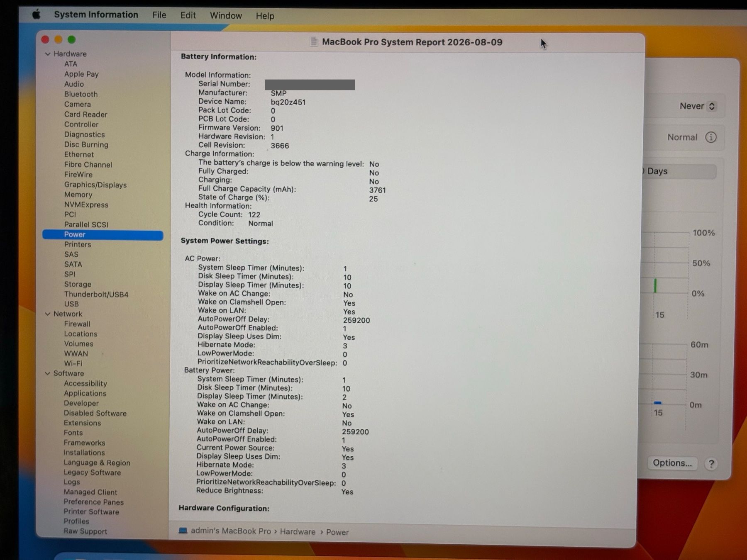Select SAS in the sidebar
Viewport: 747px width, 560px height.
tap(71, 254)
